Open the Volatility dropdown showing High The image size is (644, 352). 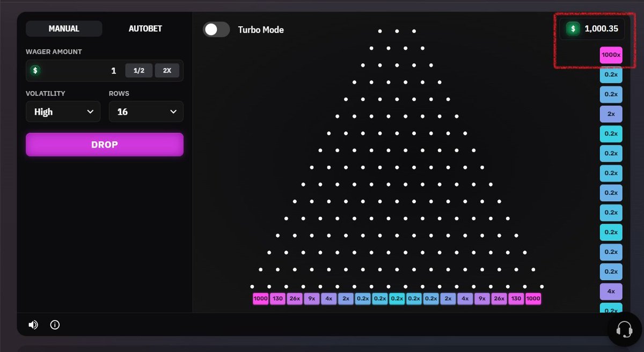[63, 112]
